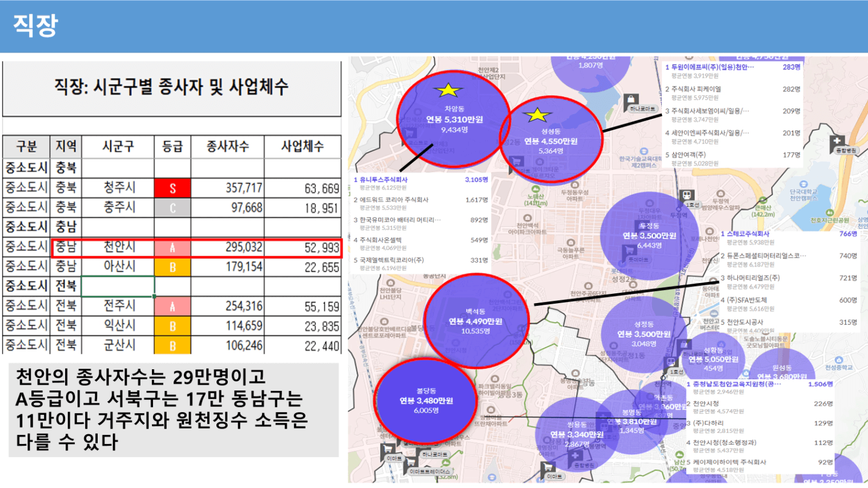Click the 52,993 business count cell
The height and width of the screenshot is (488, 868).
tap(302, 247)
